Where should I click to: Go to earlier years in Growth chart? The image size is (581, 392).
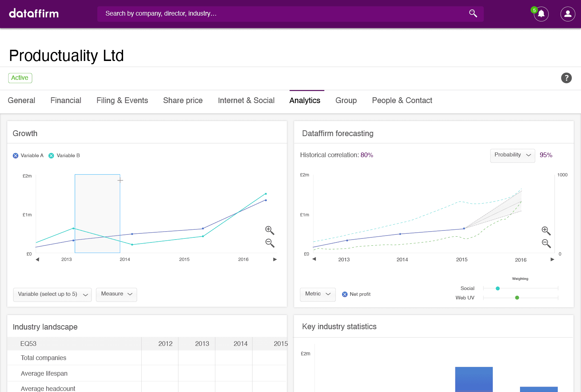click(x=37, y=259)
